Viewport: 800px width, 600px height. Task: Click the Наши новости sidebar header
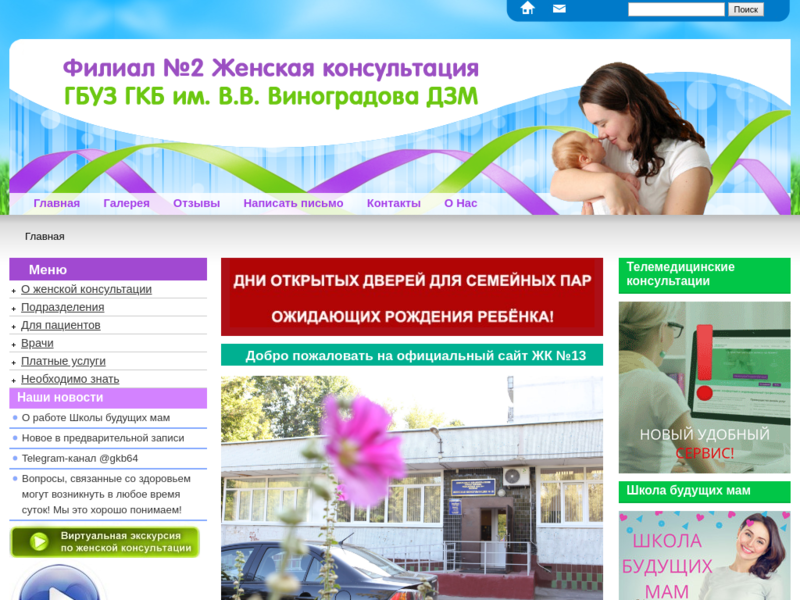pos(108,397)
